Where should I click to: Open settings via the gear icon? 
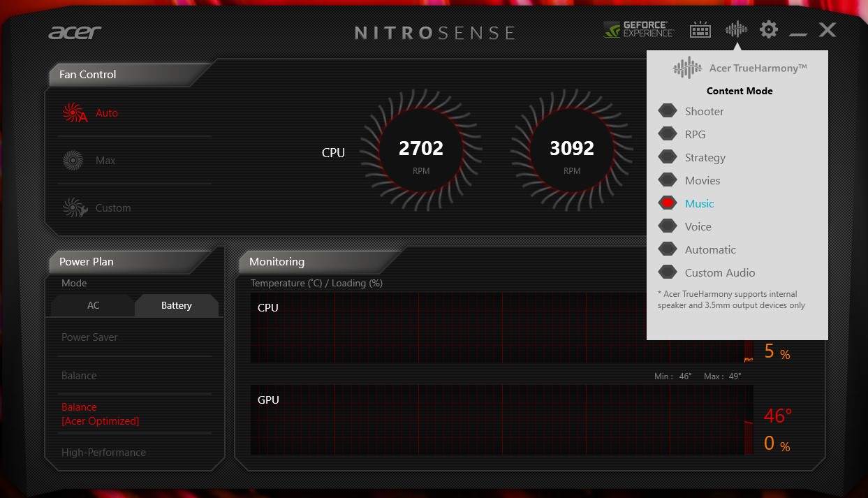[768, 29]
